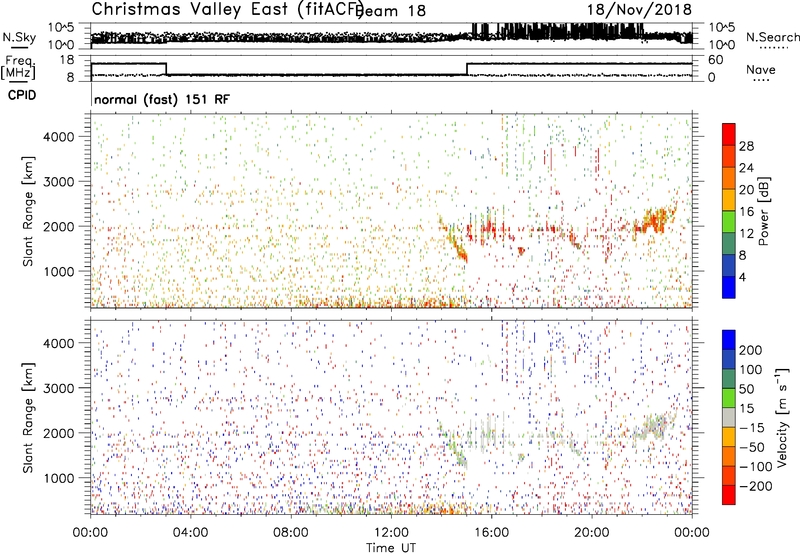Click the 08:00 time tick label
This screenshot has width=800, height=554.
(291, 532)
